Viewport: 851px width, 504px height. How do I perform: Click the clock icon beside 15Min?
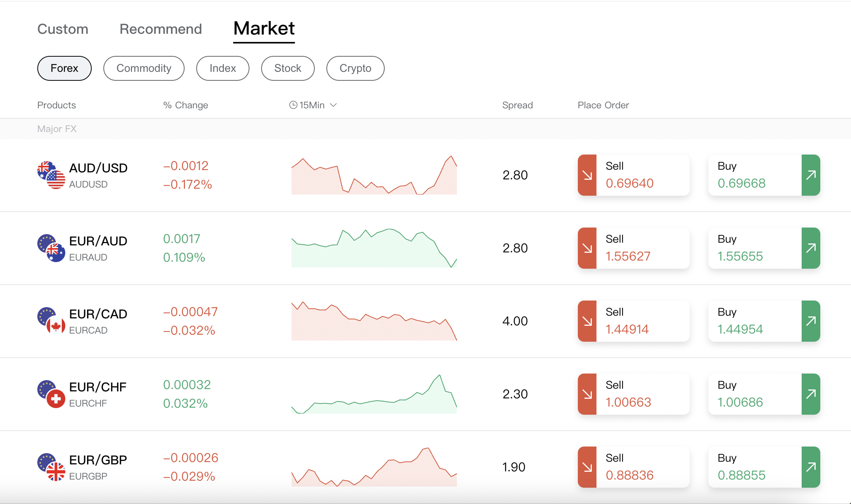(293, 105)
